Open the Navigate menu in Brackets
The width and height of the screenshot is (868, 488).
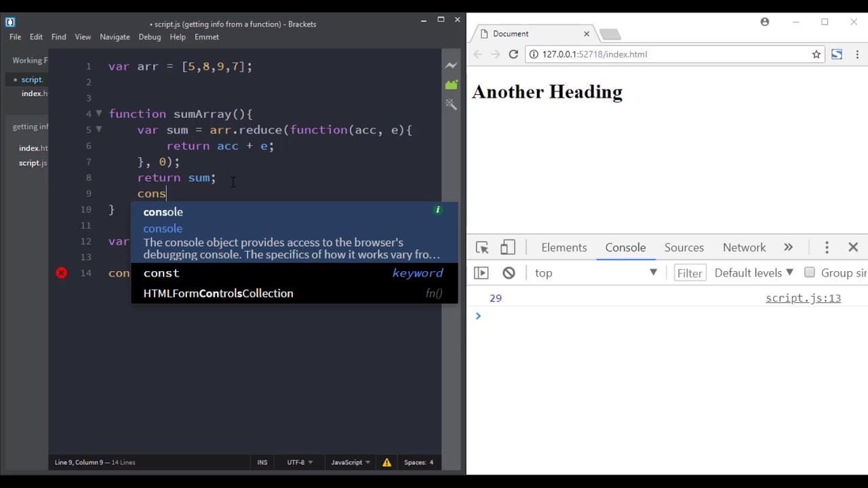[115, 37]
